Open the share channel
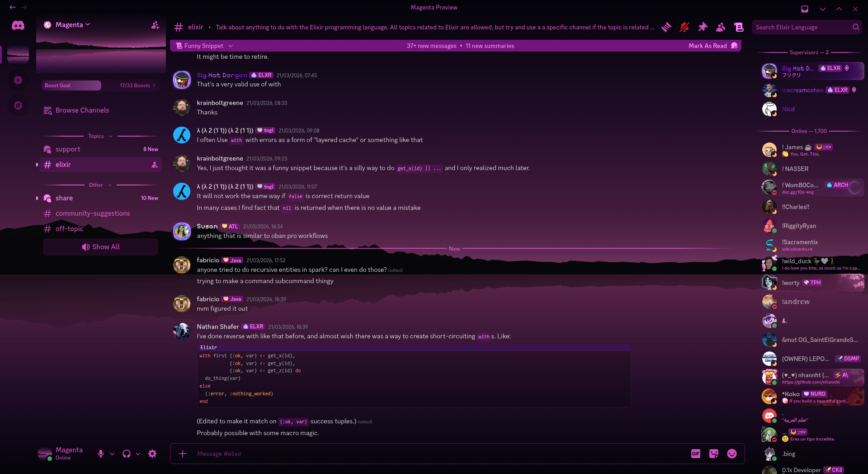The width and height of the screenshot is (868, 474). coord(100,198)
